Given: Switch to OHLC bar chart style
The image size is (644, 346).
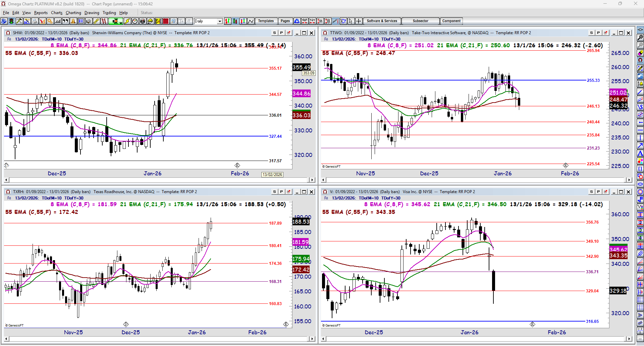Looking at the screenshot, I should click(x=228, y=21).
